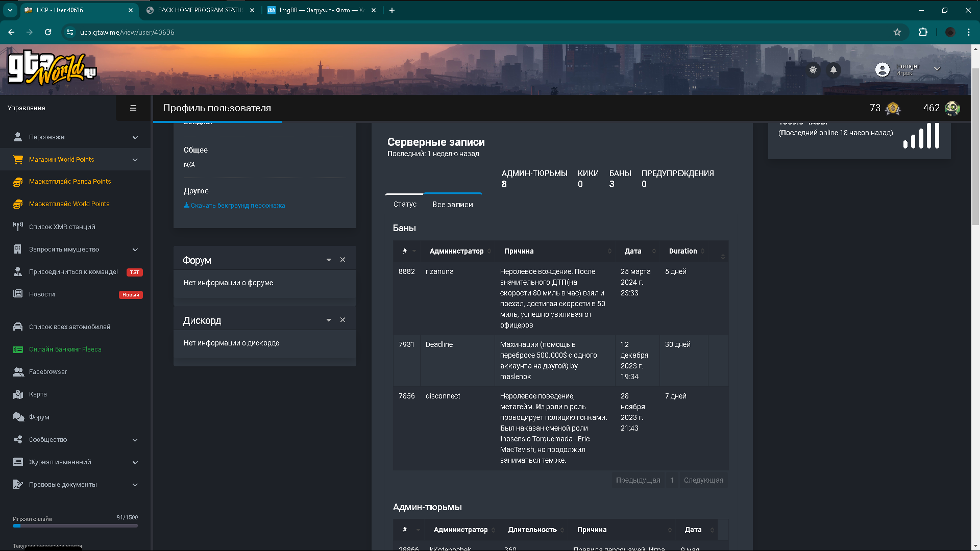The height and width of the screenshot is (551, 980).
Task: Click the Правовые документы contract icon
Action: 18,484
